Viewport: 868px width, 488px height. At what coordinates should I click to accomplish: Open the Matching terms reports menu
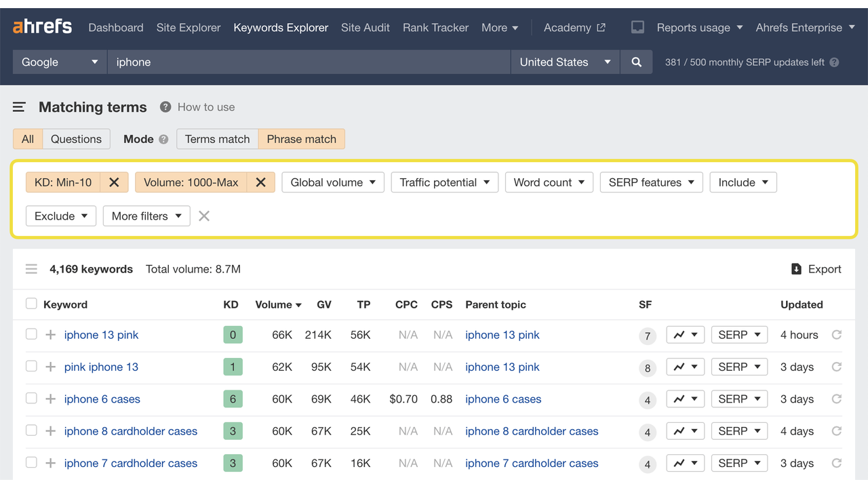[x=19, y=106]
